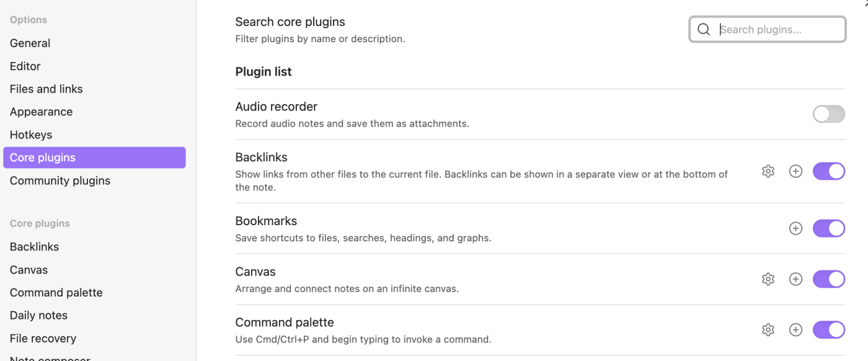
Task: Click the plus icon beside Command palette
Action: [796, 329]
